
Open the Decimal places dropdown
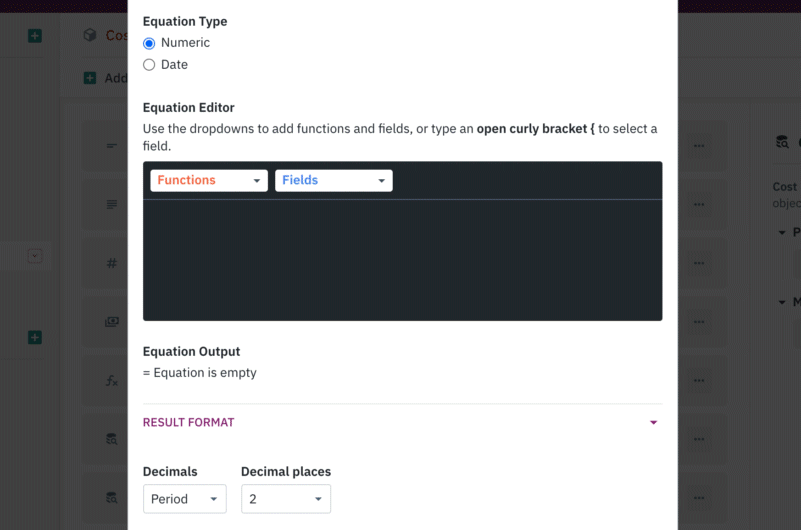[x=286, y=499]
